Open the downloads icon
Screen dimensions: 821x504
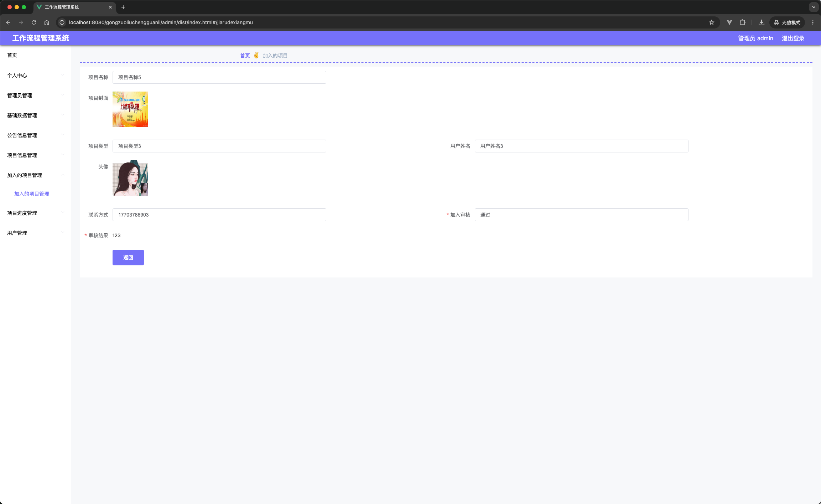[762, 22]
